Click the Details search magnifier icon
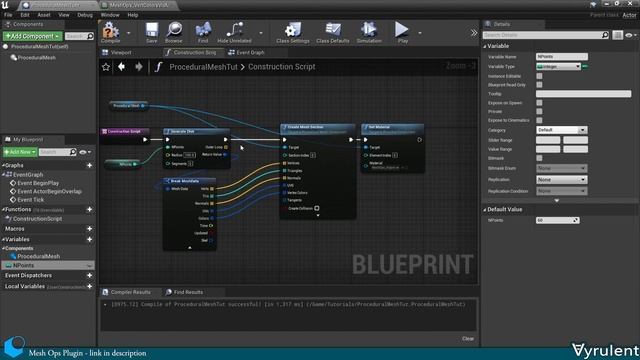The image size is (640, 360). click(605, 35)
